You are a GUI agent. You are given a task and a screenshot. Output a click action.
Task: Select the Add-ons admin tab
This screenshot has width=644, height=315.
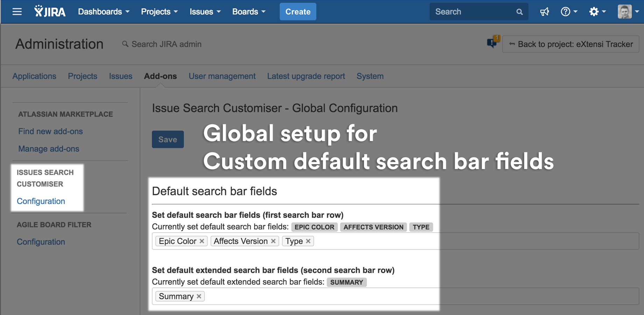click(160, 76)
